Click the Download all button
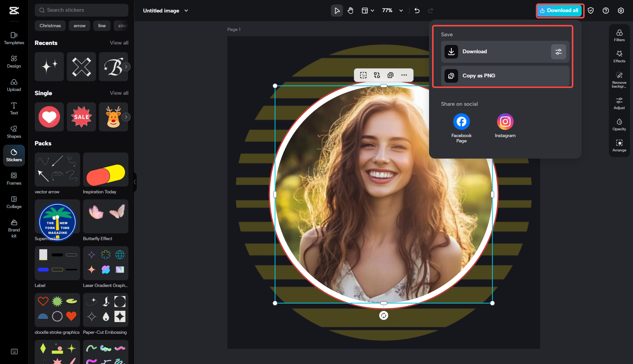The width and height of the screenshot is (633, 364). 560,11
